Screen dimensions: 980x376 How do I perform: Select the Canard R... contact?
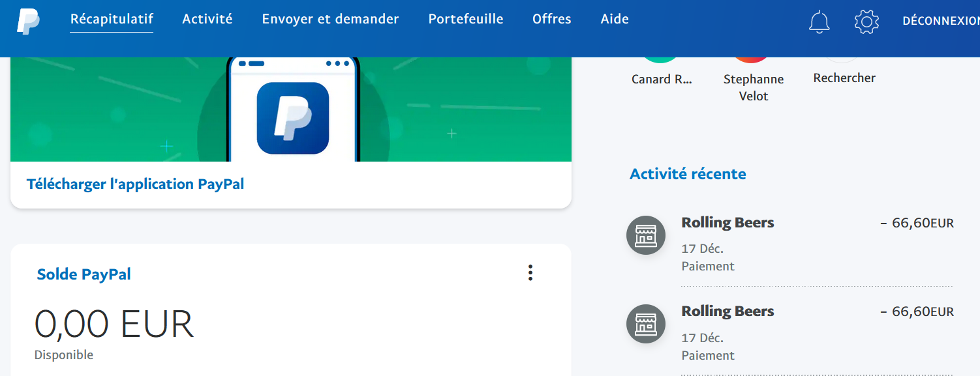pyautogui.click(x=662, y=79)
